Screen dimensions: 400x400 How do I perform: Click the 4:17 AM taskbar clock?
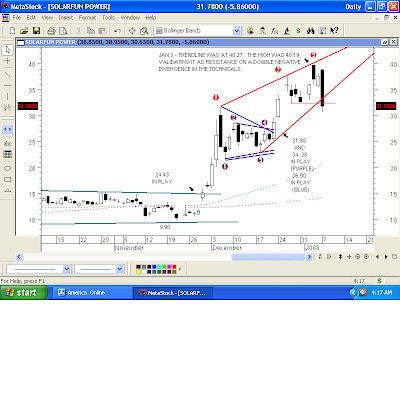(382, 293)
